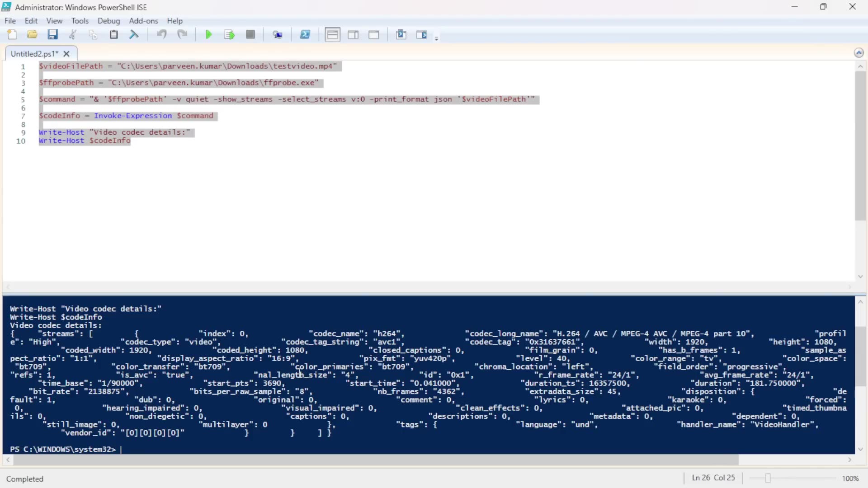Save the script using the Save icon
868x488 pixels.
pos(53,34)
